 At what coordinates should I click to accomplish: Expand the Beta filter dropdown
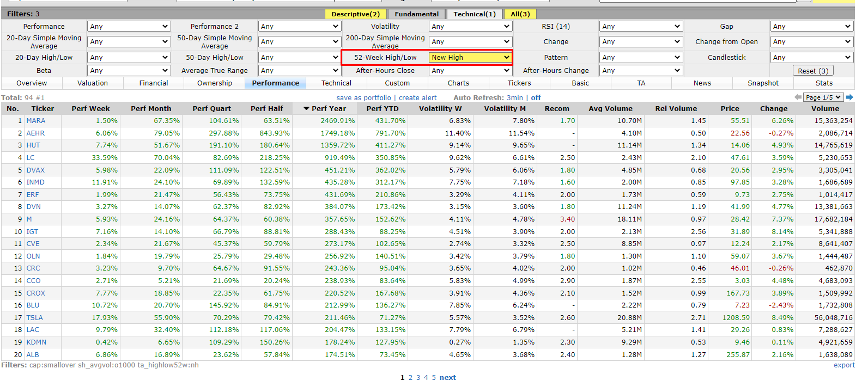(129, 70)
